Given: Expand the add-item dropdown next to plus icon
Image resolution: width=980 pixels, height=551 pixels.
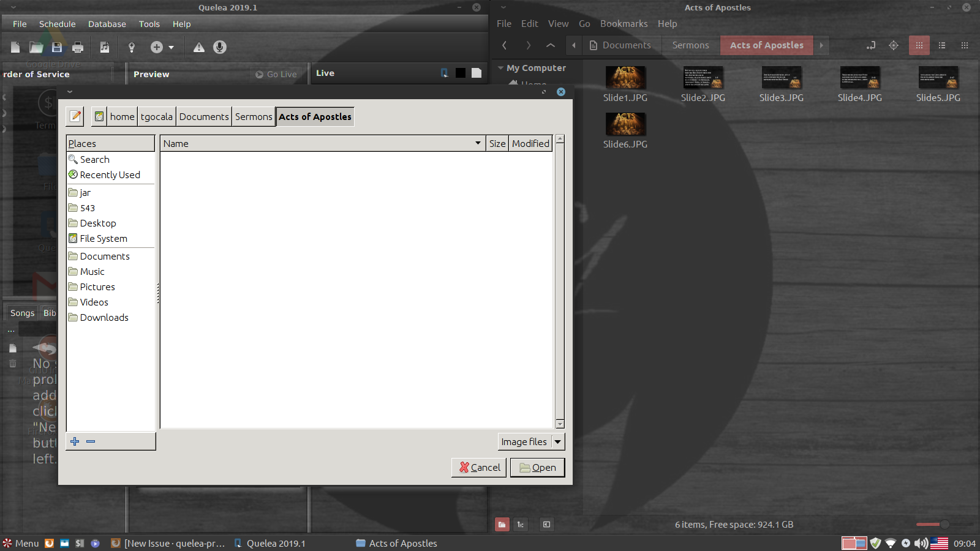Looking at the screenshot, I should pyautogui.click(x=170, y=47).
